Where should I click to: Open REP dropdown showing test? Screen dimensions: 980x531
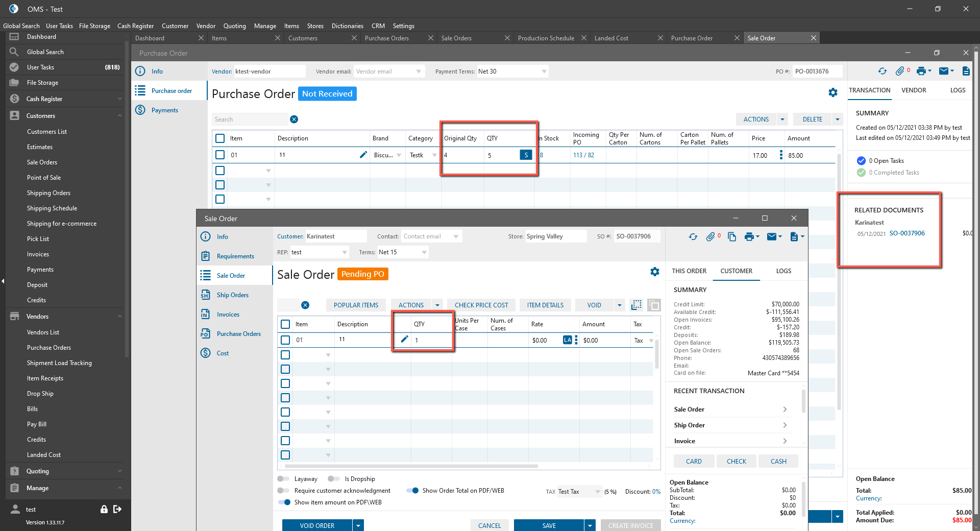click(345, 252)
